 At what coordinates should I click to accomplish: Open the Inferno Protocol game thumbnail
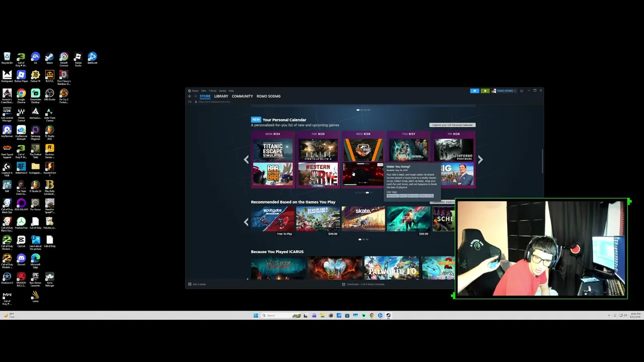[454, 150]
